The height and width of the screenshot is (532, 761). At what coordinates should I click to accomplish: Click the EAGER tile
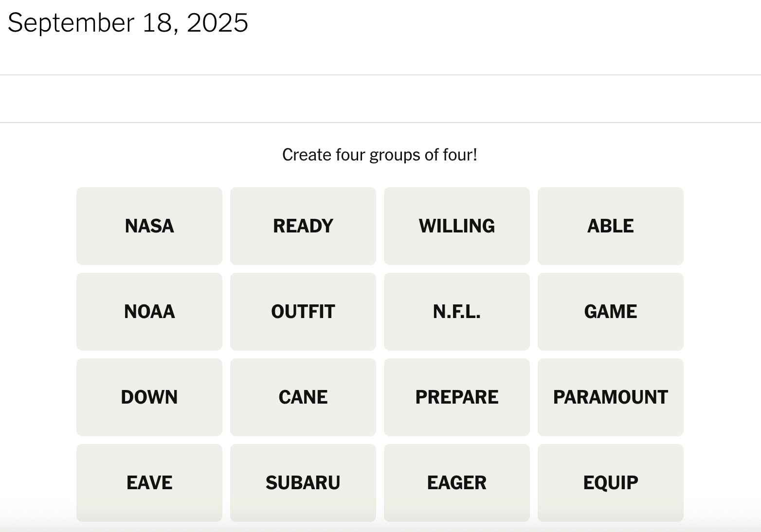pyautogui.click(x=456, y=482)
